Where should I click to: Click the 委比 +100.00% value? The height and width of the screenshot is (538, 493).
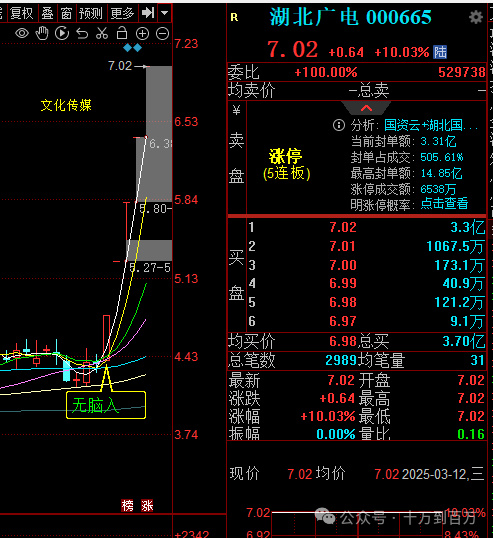click(x=326, y=72)
